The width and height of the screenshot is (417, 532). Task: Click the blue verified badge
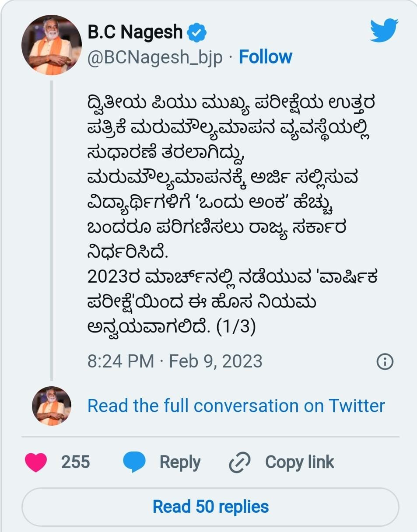pyautogui.click(x=197, y=32)
